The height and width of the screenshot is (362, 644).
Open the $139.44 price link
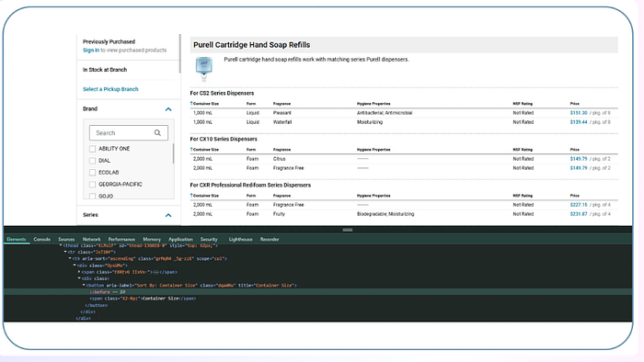(x=579, y=122)
